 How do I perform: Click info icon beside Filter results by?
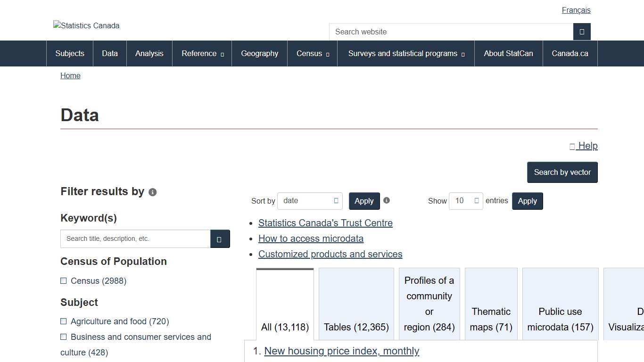pyautogui.click(x=152, y=192)
